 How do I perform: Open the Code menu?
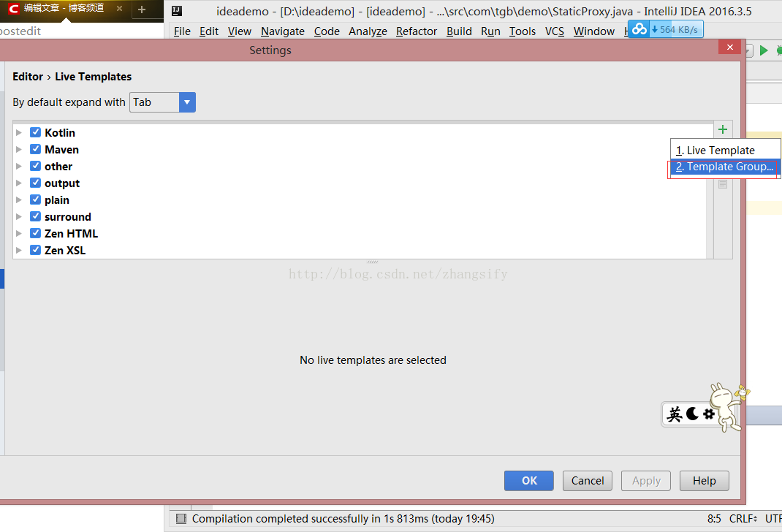click(327, 31)
